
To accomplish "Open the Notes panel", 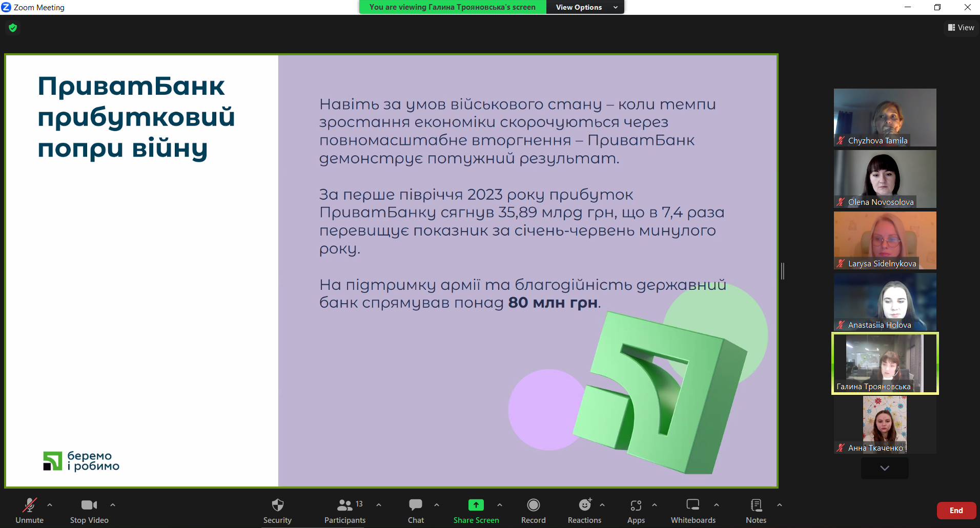I will (756, 511).
